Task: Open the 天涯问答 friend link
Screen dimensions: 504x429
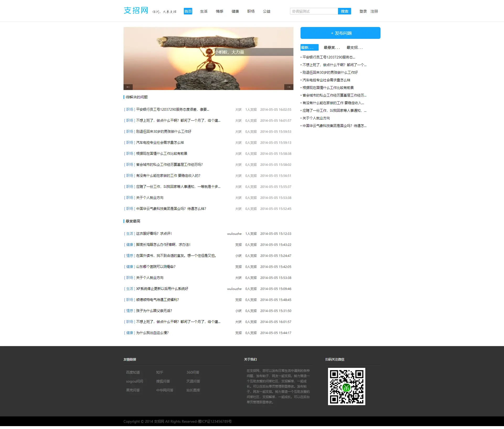Action: (193, 381)
